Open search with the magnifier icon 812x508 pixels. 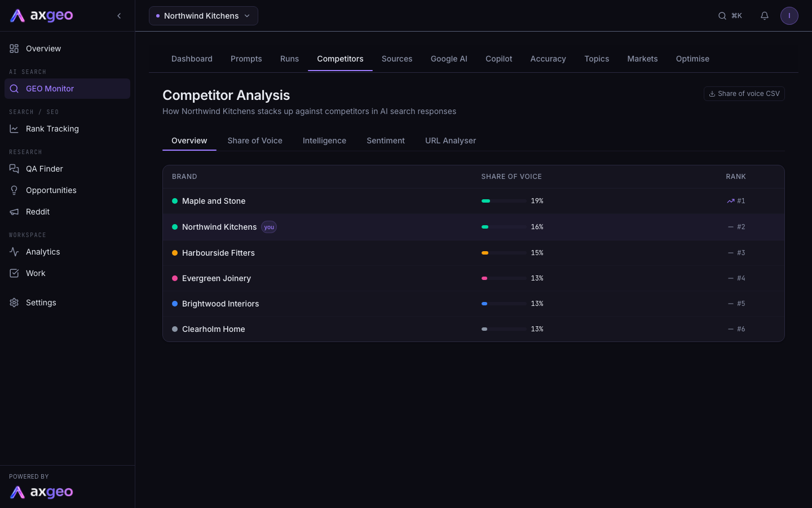click(x=722, y=16)
